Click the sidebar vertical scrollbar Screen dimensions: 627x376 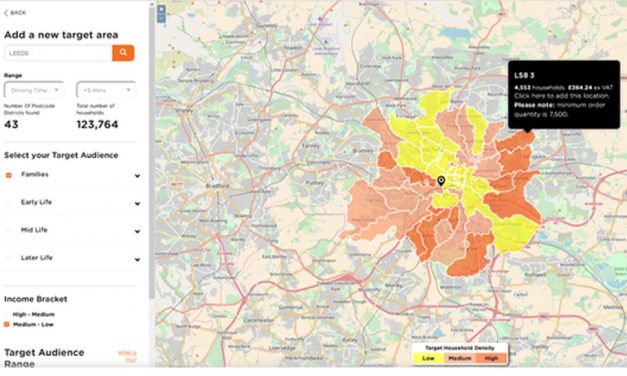click(152, 152)
